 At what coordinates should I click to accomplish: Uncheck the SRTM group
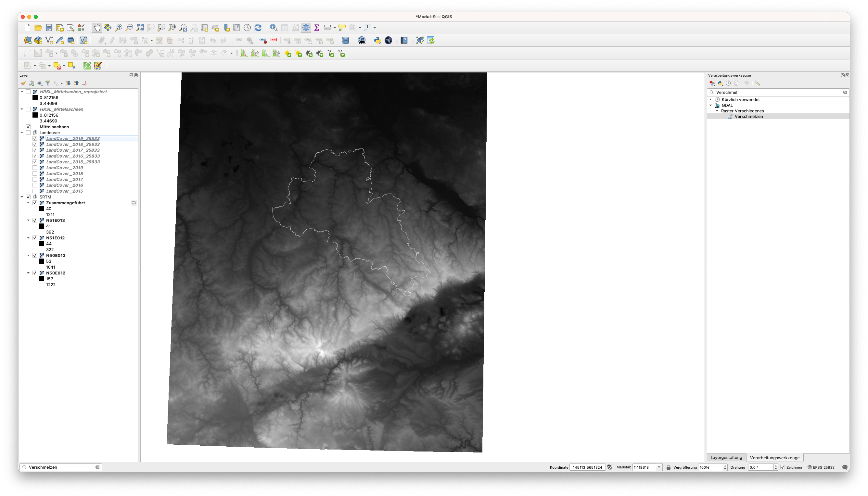[x=28, y=197]
